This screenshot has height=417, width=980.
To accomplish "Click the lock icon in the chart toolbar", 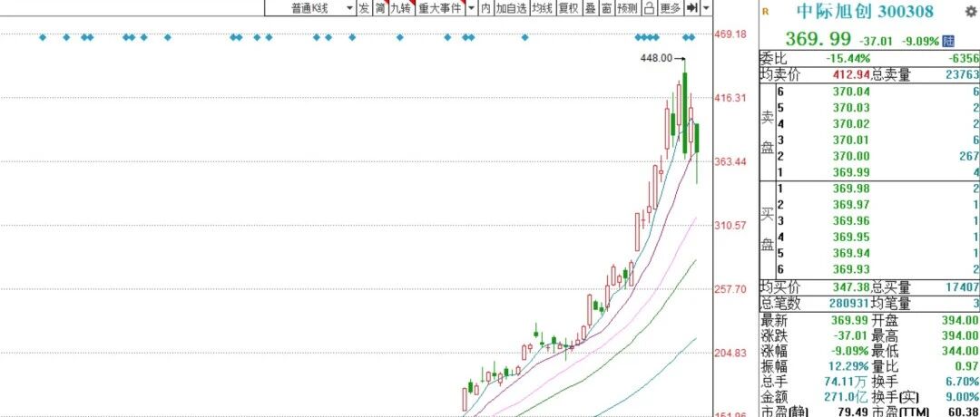I will (649, 8).
